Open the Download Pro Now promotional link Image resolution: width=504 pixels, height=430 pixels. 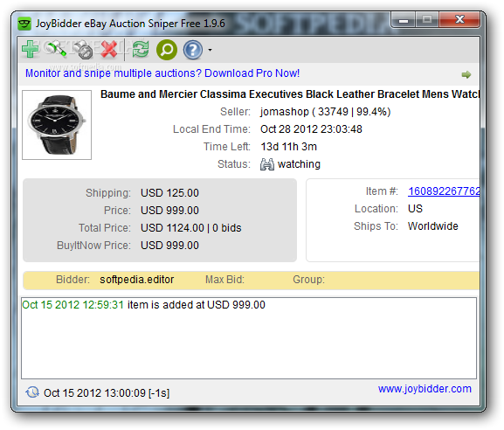click(162, 73)
